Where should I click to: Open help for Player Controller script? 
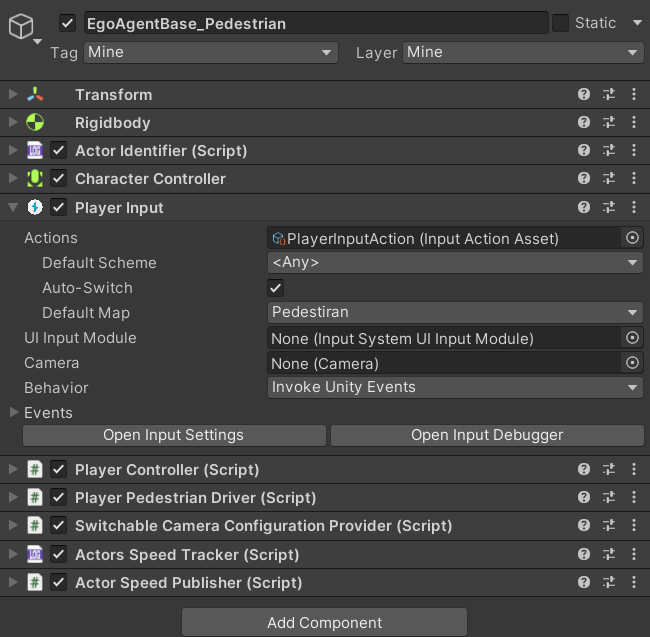click(x=584, y=469)
